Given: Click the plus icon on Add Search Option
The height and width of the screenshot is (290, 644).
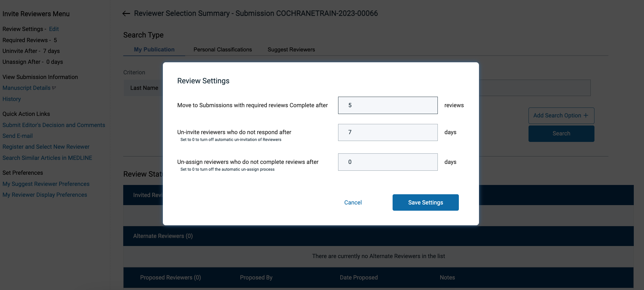Looking at the screenshot, I should (x=586, y=115).
